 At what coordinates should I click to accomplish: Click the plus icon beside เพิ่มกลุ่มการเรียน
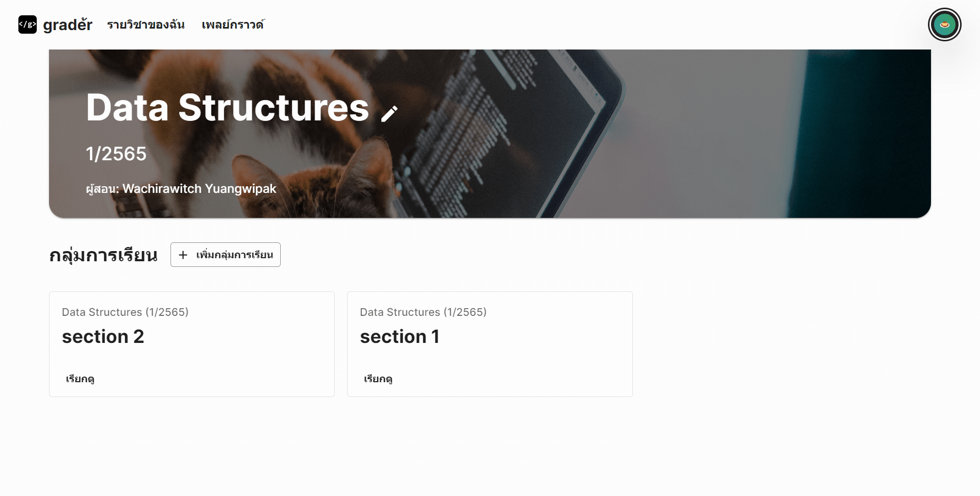point(183,255)
